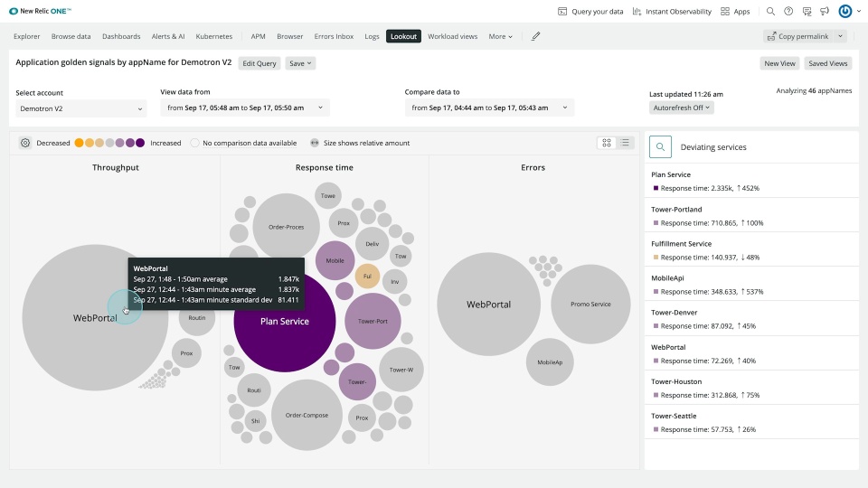Go to Errors Inbox
868x488 pixels.
coord(334,36)
